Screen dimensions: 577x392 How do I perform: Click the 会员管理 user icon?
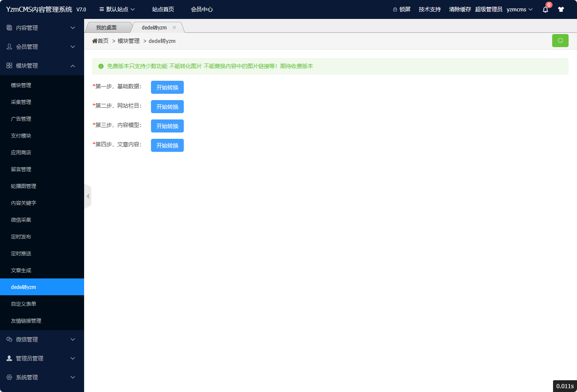coord(9,47)
